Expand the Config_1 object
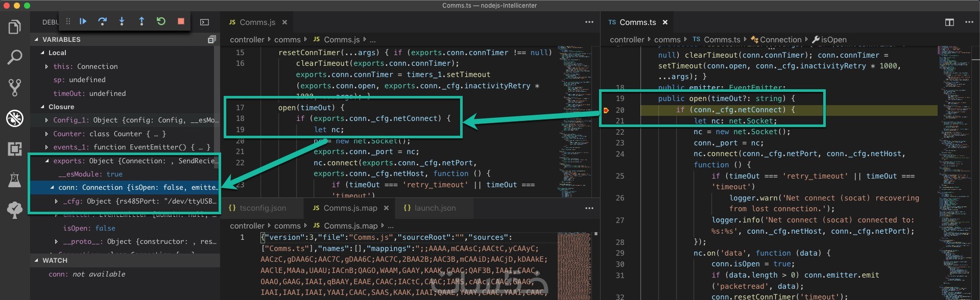Screen dimensions: 980x300 pos(46,120)
